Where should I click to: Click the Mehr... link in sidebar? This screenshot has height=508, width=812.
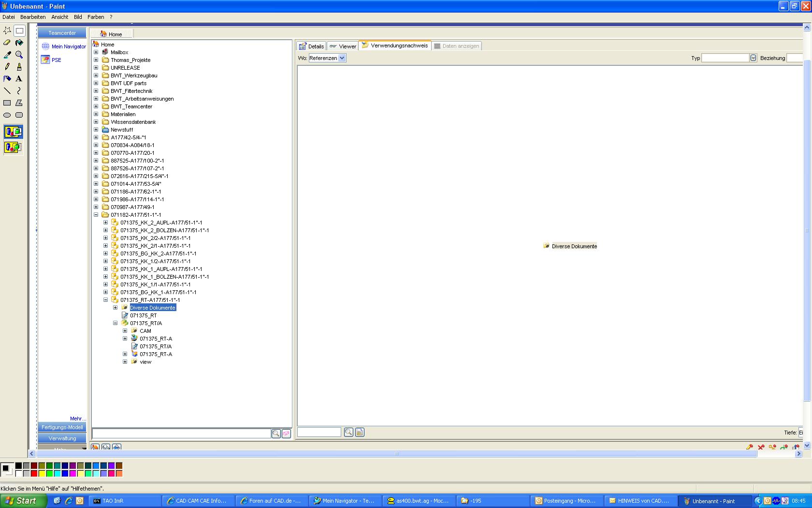(x=78, y=418)
